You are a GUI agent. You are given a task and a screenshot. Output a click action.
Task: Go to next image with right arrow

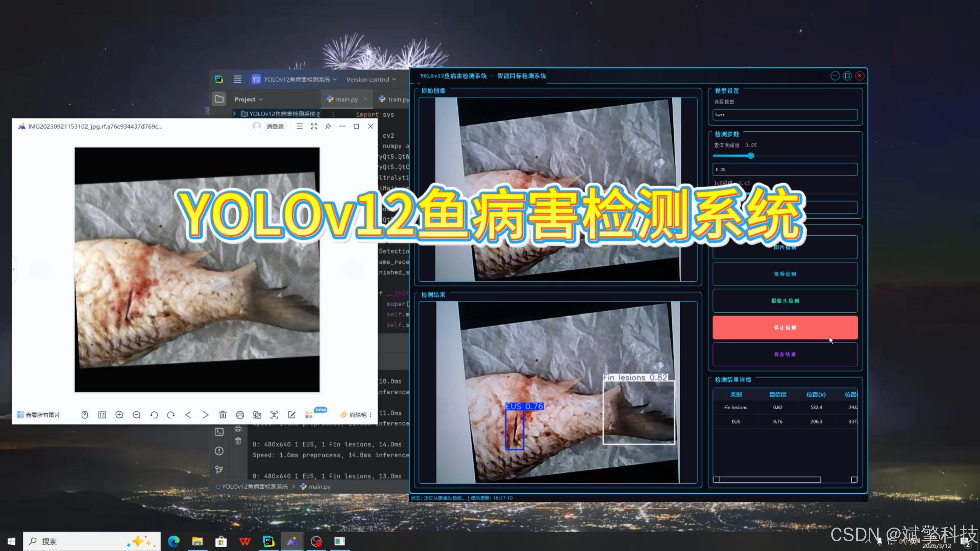(205, 415)
